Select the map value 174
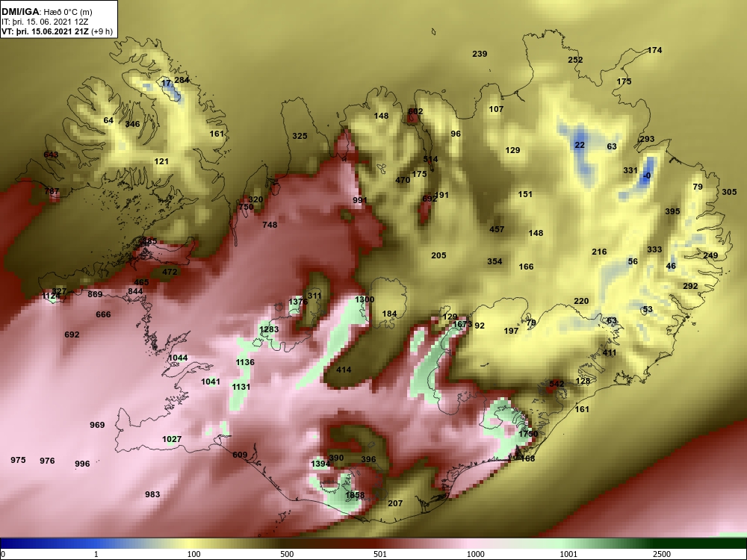This screenshot has width=747, height=560. point(655,50)
